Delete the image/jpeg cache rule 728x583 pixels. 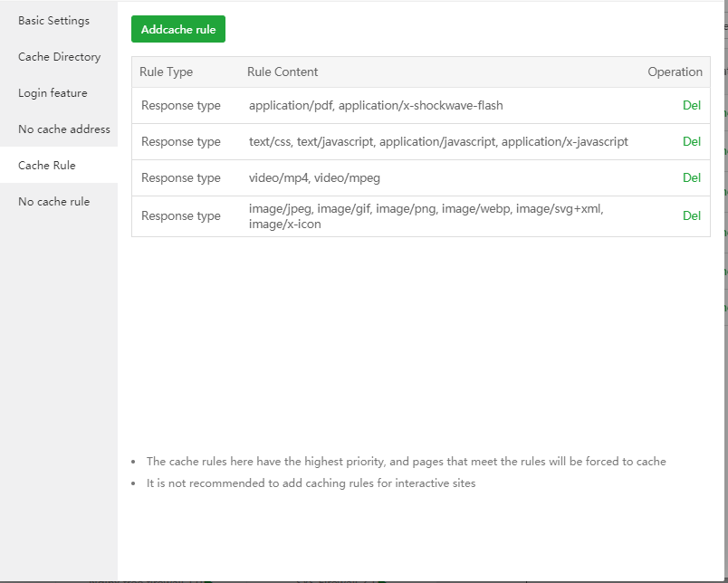(691, 216)
